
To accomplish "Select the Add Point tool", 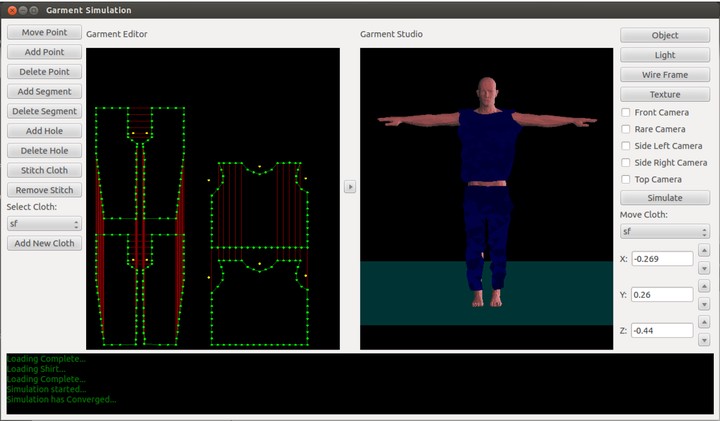I will pos(45,52).
